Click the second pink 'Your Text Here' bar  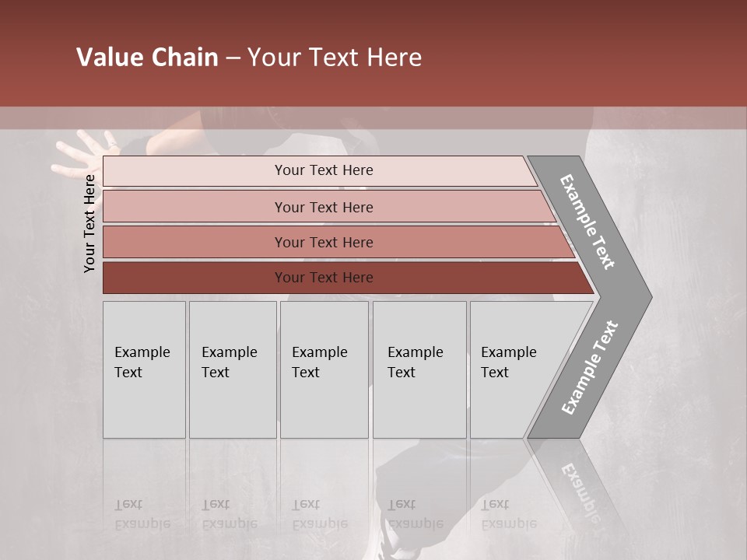pos(330,206)
